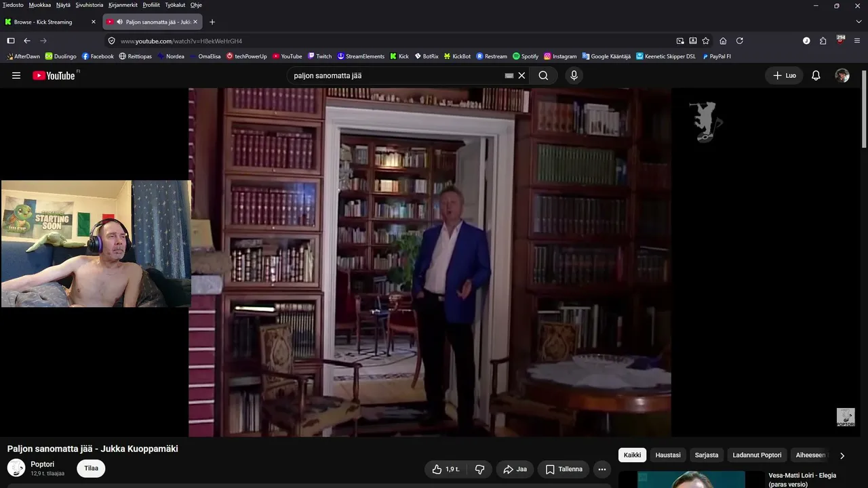Screen dimensions: 868x488
Task: Click the YouTube search magnifier button
Action: click(x=543, y=76)
